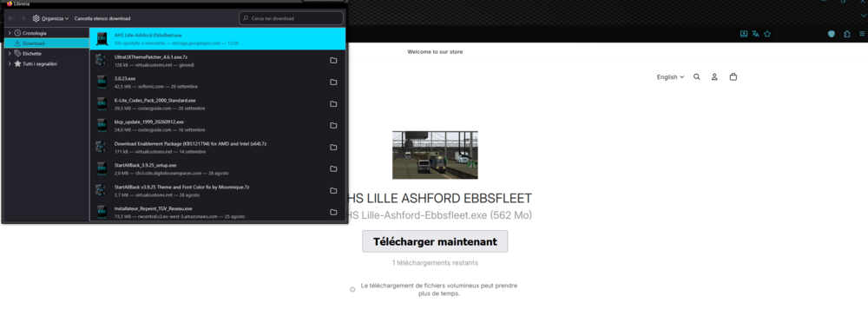Go forward with the Libreria forward arrow
Image resolution: width=868 pixels, height=316 pixels.
23,18
